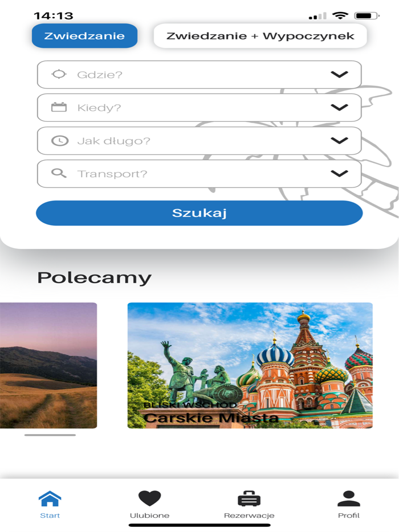
Task: Tap the Start home icon
Action: point(50,498)
